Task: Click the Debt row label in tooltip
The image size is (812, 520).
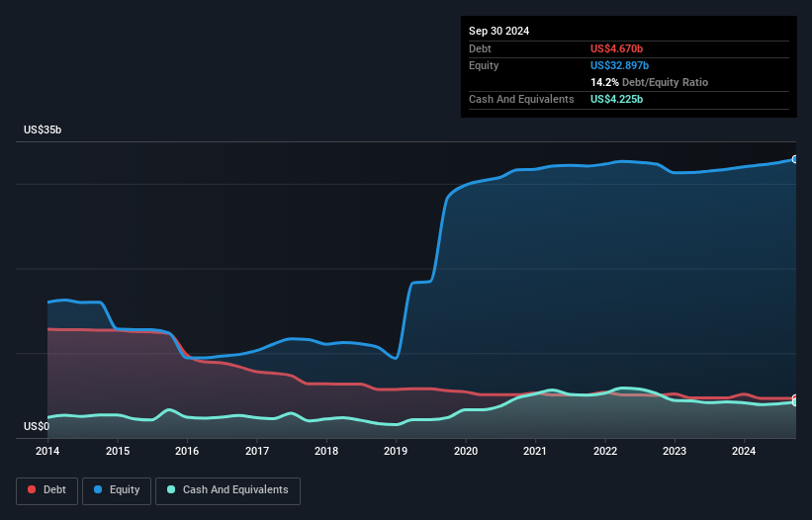Action: tap(480, 48)
